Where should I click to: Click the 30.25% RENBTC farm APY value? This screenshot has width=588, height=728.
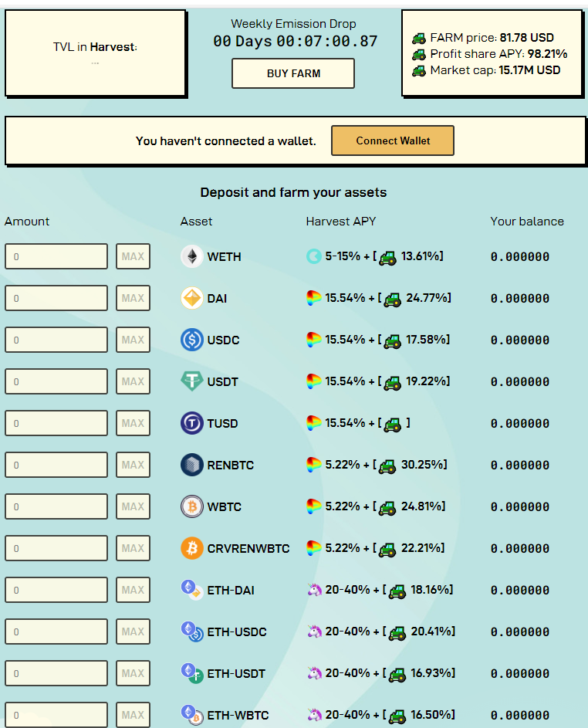[x=424, y=465]
